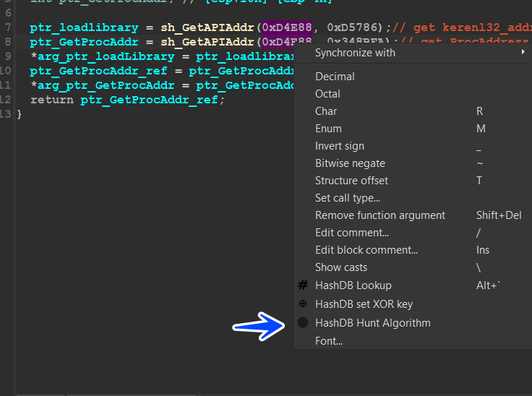The image size is (532, 396).
Task: Open the Set call type dialog
Action: pos(413,198)
